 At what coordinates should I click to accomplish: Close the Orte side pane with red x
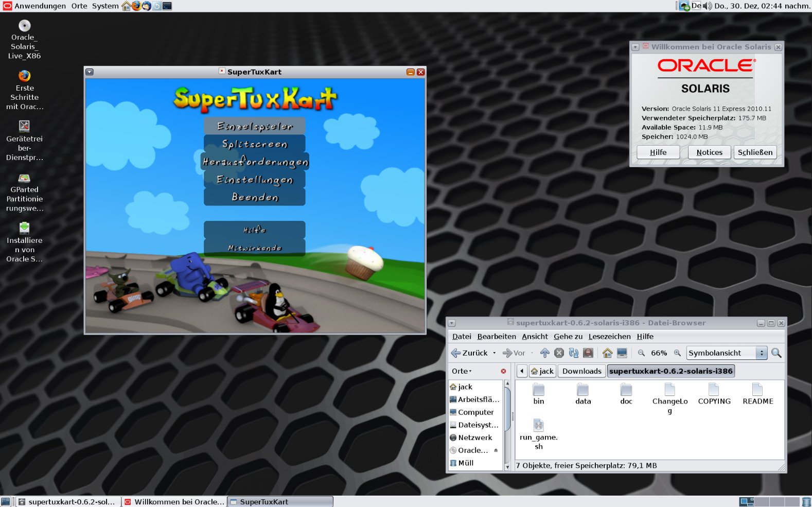tap(503, 371)
